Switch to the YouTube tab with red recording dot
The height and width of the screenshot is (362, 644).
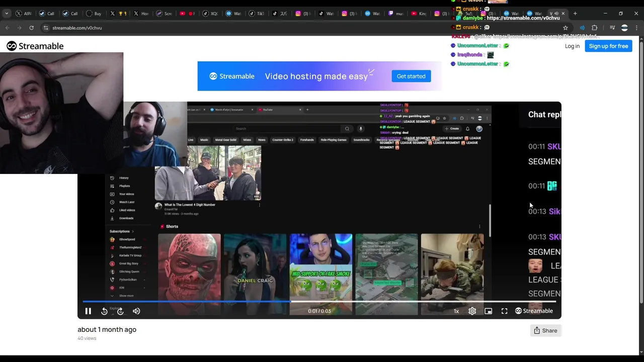click(187, 14)
